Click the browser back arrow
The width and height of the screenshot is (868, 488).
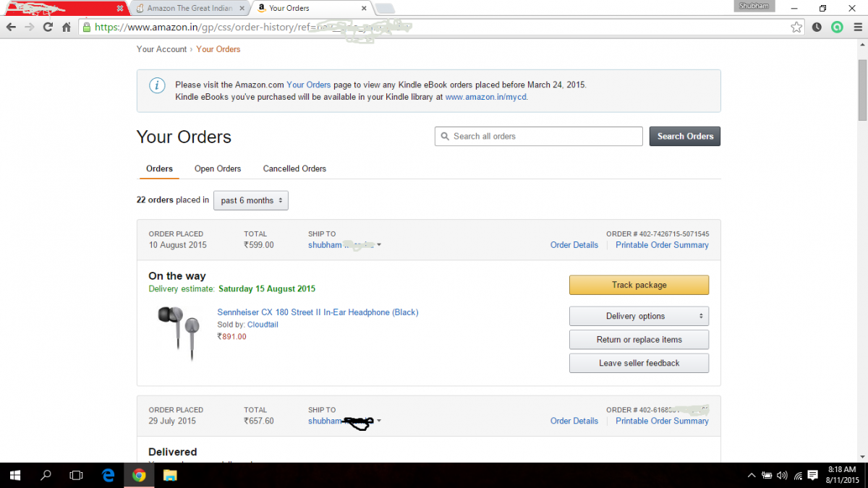[x=11, y=27]
